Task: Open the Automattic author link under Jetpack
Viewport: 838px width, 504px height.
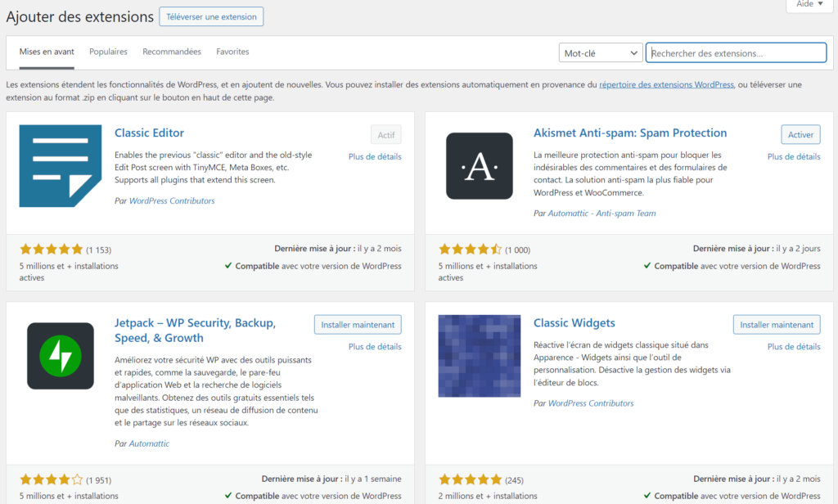Action: tap(149, 443)
